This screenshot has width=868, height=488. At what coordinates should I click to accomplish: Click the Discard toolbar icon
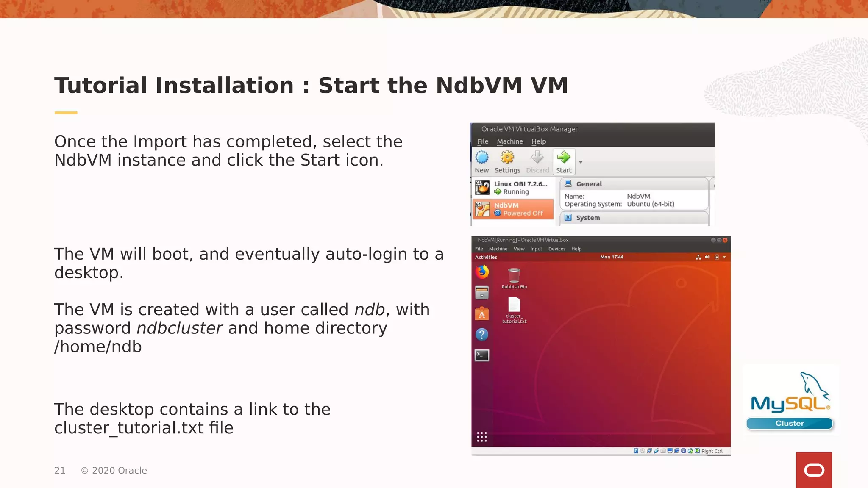click(x=537, y=157)
